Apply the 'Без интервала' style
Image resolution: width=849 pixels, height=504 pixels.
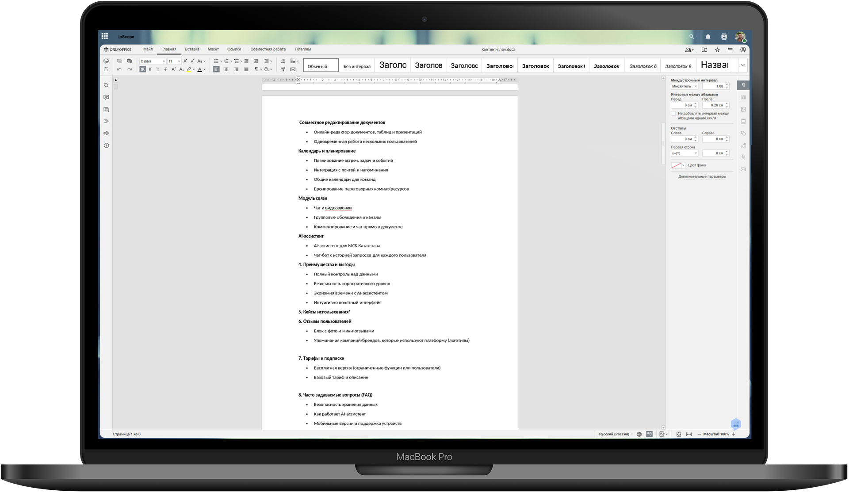pyautogui.click(x=357, y=65)
